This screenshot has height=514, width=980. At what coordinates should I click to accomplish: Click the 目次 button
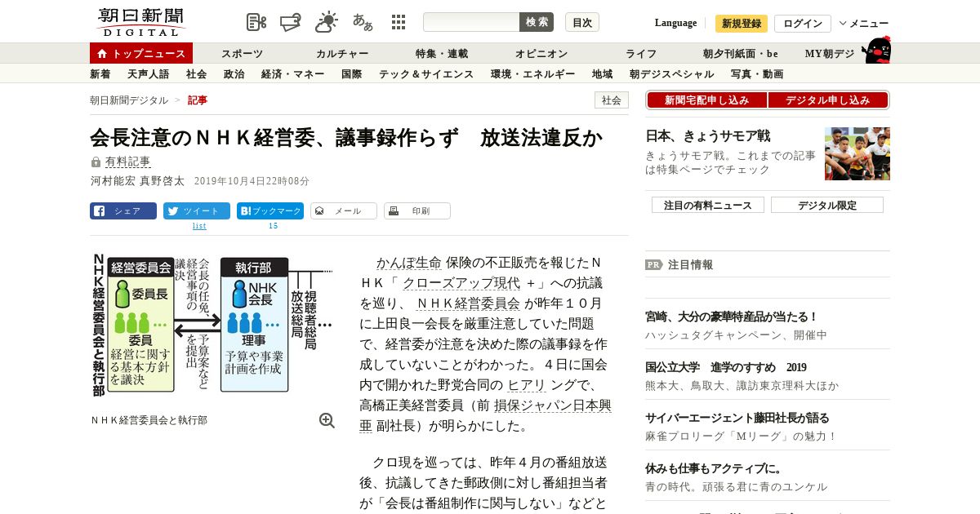[x=582, y=22]
